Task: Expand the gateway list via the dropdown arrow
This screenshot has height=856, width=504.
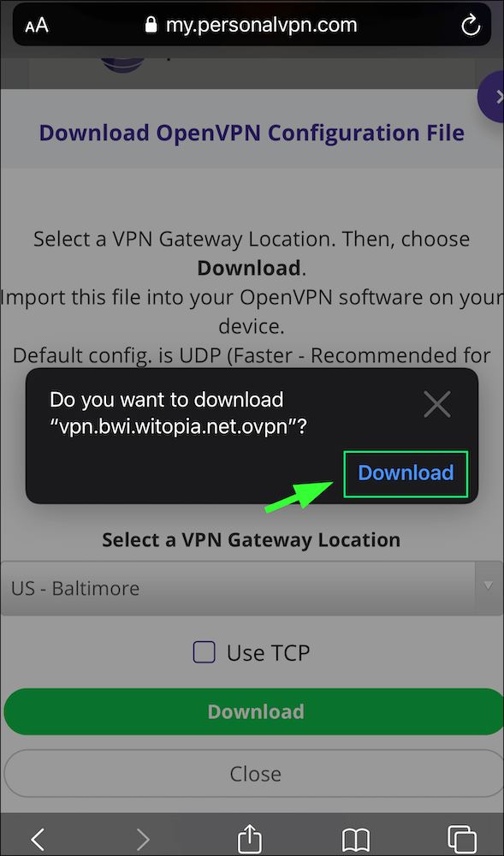Action: [x=489, y=586]
